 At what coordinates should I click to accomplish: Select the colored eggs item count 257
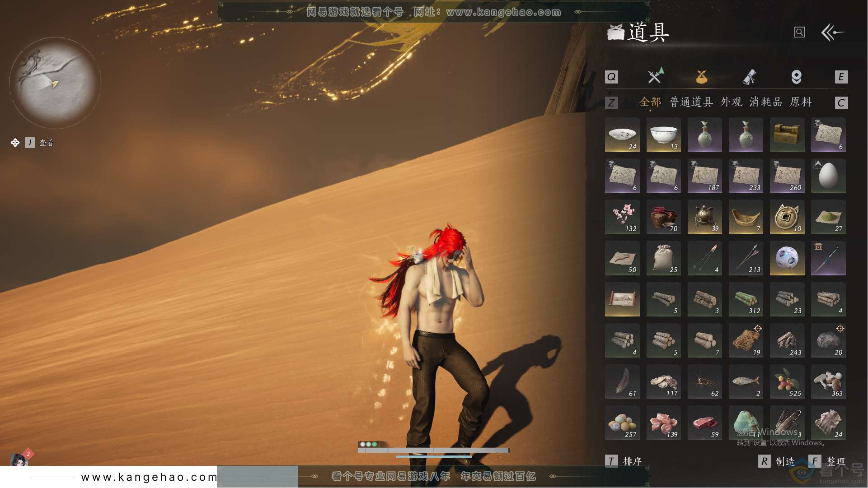click(x=622, y=423)
